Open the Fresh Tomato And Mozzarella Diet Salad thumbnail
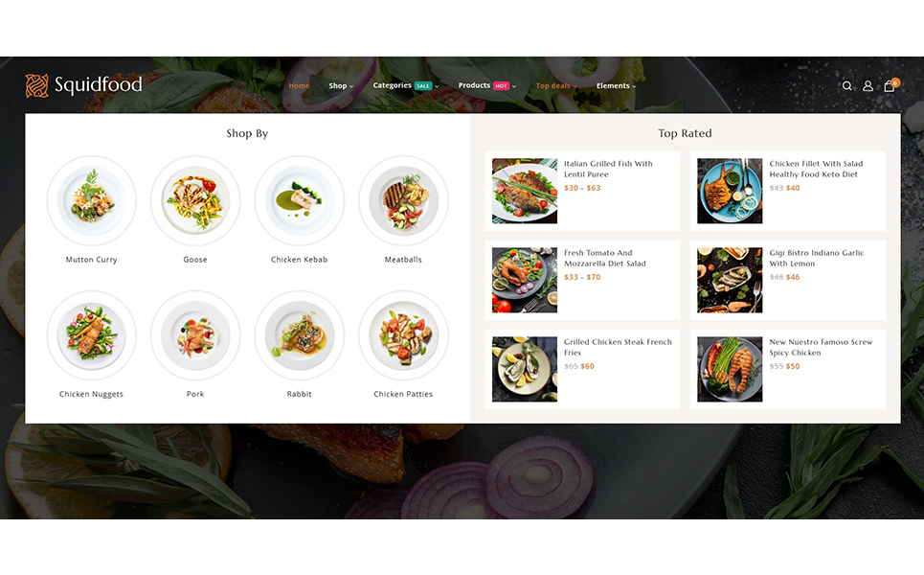Image resolution: width=924 pixels, height=575 pixels. coord(525,280)
